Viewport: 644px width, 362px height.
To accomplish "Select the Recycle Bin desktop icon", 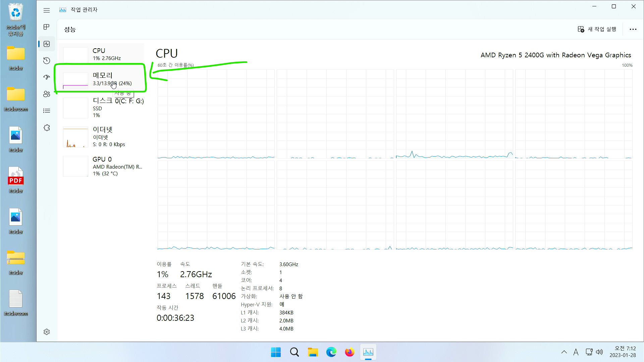I will tap(16, 19).
